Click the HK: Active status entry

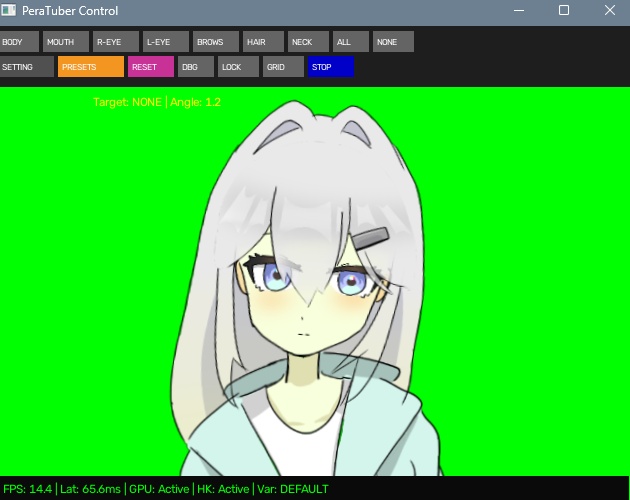tap(223, 489)
